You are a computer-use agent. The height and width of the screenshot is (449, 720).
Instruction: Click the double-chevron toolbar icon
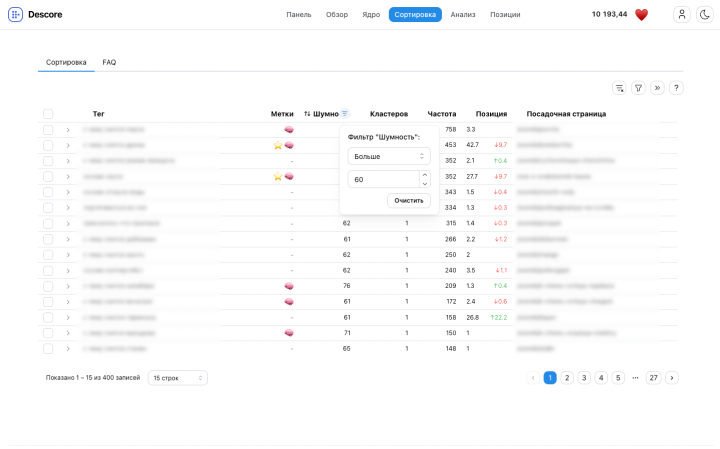(x=658, y=88)
